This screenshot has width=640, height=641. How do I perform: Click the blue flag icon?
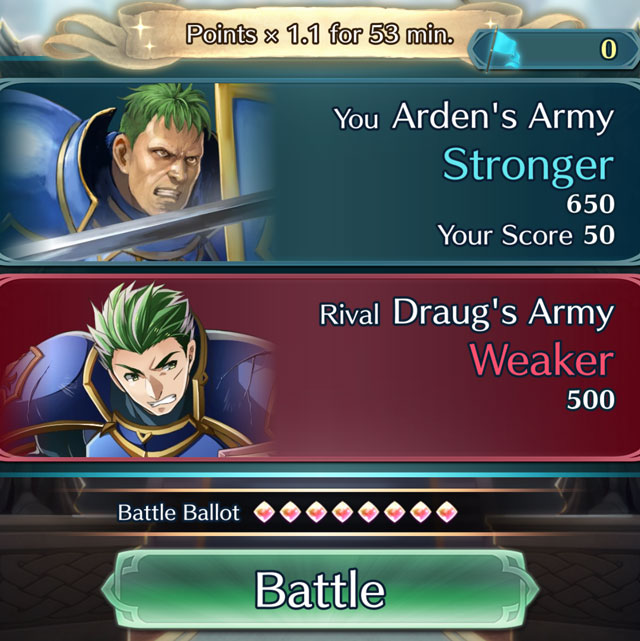tap(503, 50)
